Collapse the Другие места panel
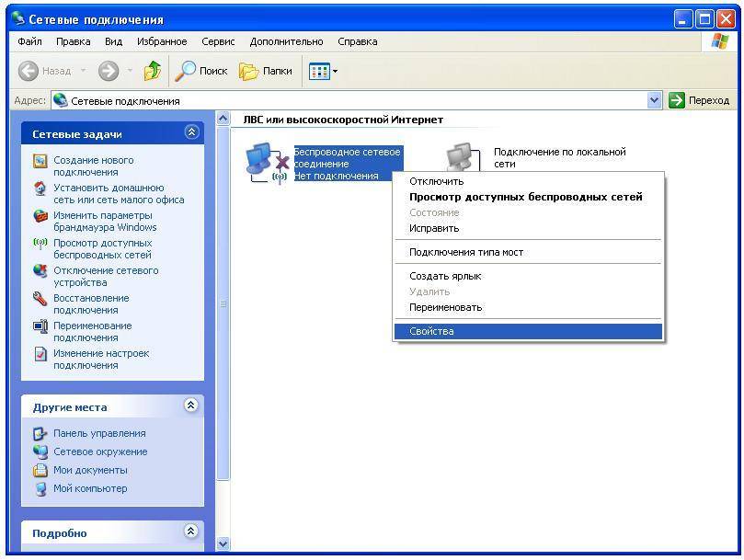 191,406
